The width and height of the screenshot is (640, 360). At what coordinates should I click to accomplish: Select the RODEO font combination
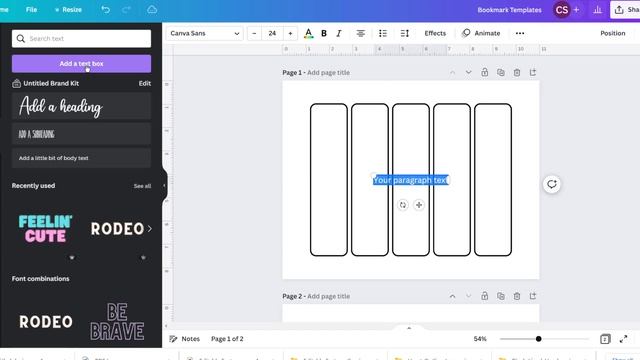[x=46, y=322]
